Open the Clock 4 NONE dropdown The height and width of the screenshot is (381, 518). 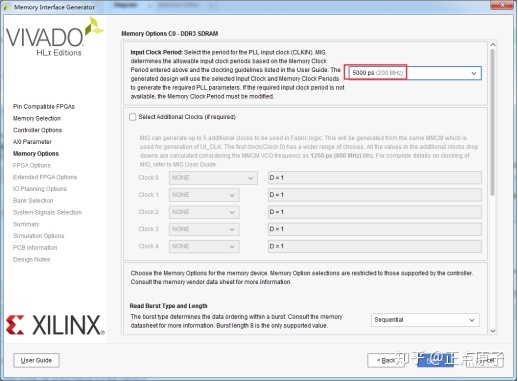click(x=204, y=247)
